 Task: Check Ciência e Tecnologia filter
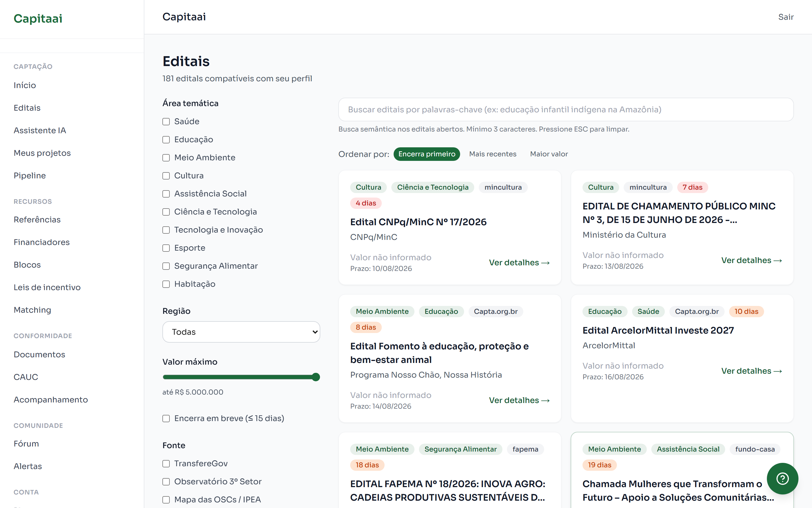[166, 212]
